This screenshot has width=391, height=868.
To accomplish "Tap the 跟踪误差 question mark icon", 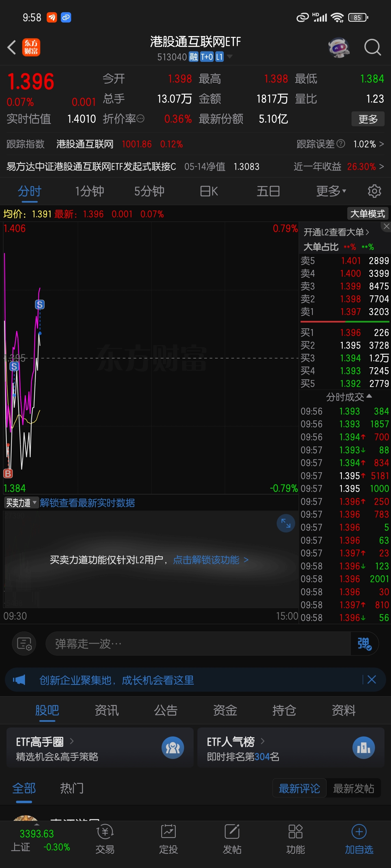I will coord(341,144).
